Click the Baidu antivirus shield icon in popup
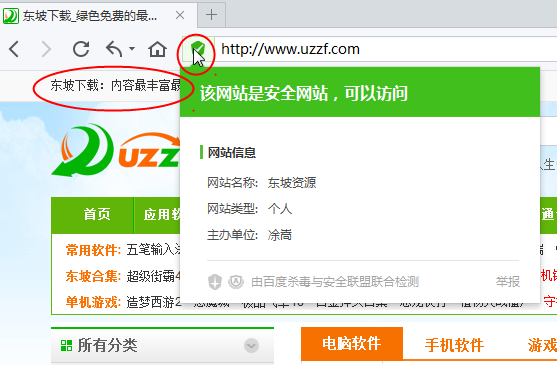This screenshot has width=557, height=365. point(215,282)
